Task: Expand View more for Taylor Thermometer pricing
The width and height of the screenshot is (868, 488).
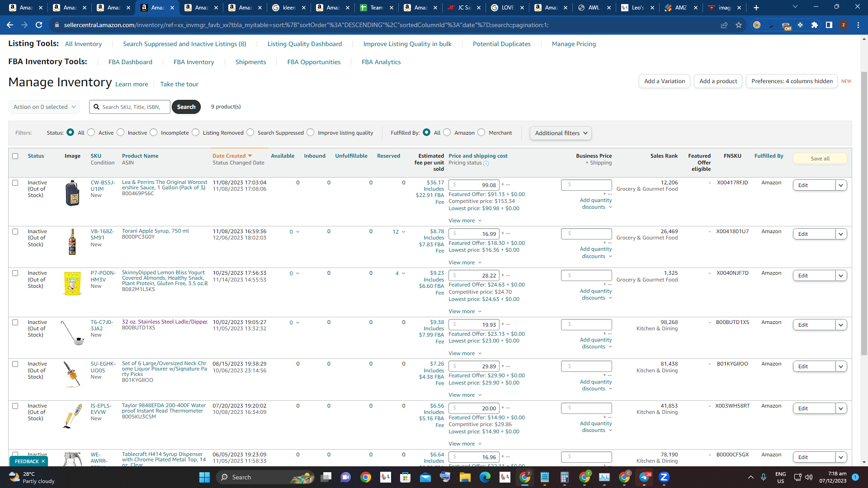Action: 465,444
